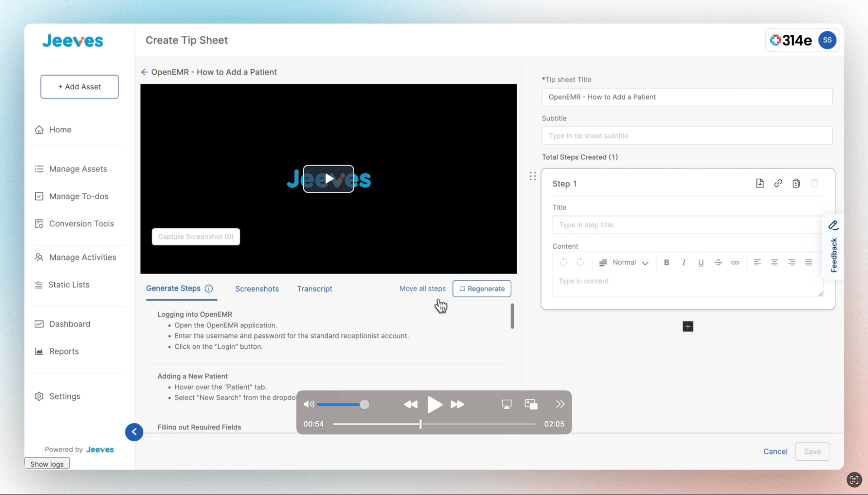Click the Generate Steps info icon
Image resolution: width=868 pixels, height=495 pixels.
[209, 288]
